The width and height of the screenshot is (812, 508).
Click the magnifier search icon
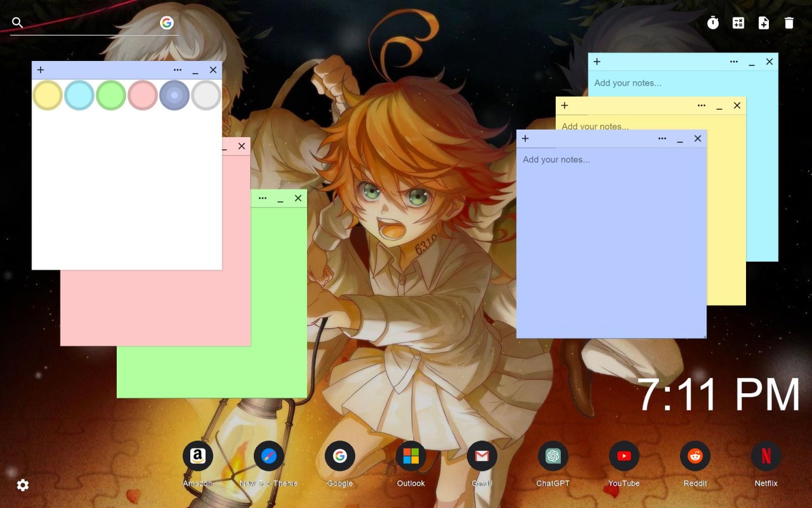(18, 23)
